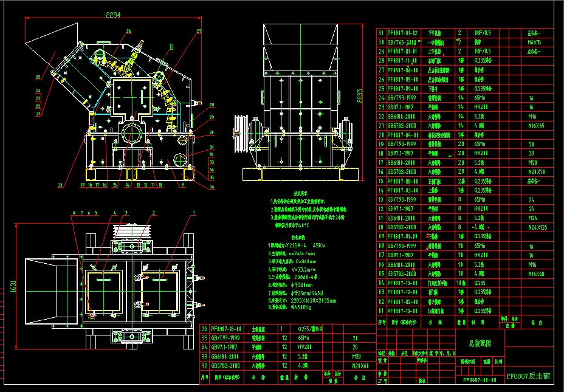
Task: Select the part code ending -06- in row 27
Action: pos(402,70)
